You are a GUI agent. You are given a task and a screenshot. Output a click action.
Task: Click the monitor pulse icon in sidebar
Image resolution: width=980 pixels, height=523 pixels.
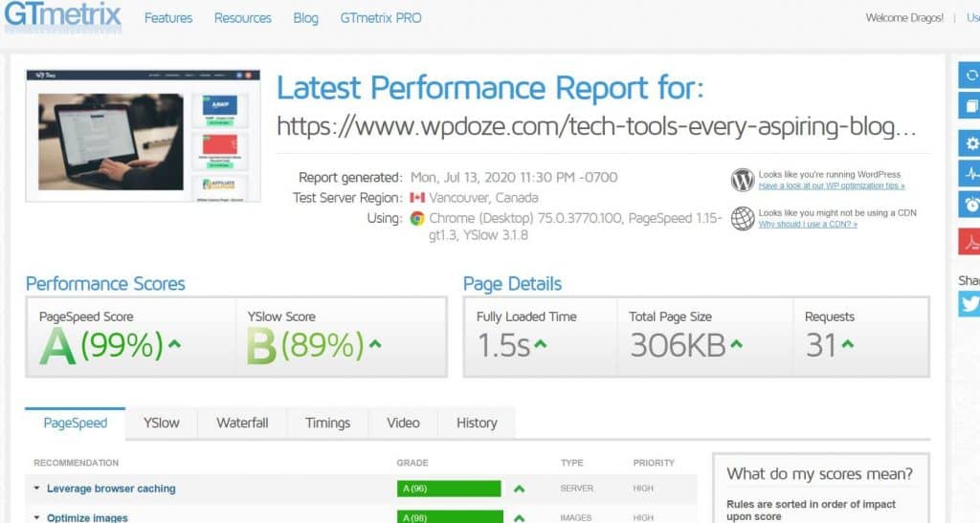point(970,173)
